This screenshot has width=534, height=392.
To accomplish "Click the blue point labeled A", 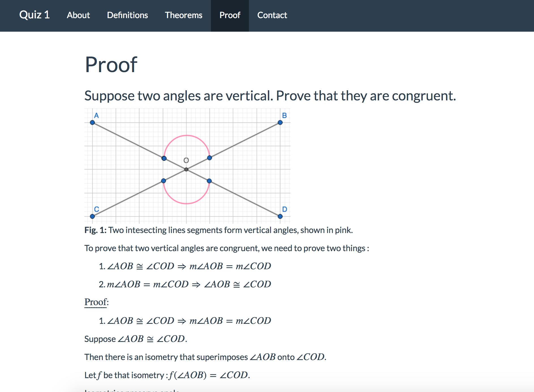I will (92, 122).
